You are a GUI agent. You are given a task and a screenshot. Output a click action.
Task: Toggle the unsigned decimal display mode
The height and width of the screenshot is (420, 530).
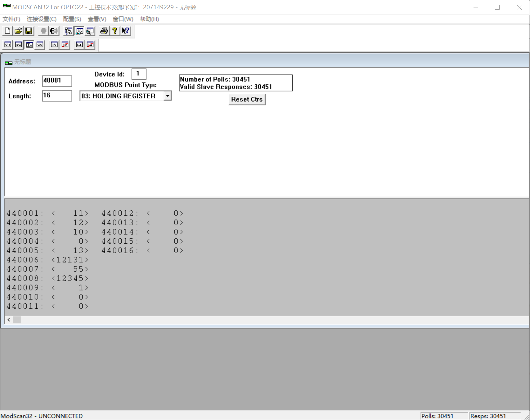(18, 45)
